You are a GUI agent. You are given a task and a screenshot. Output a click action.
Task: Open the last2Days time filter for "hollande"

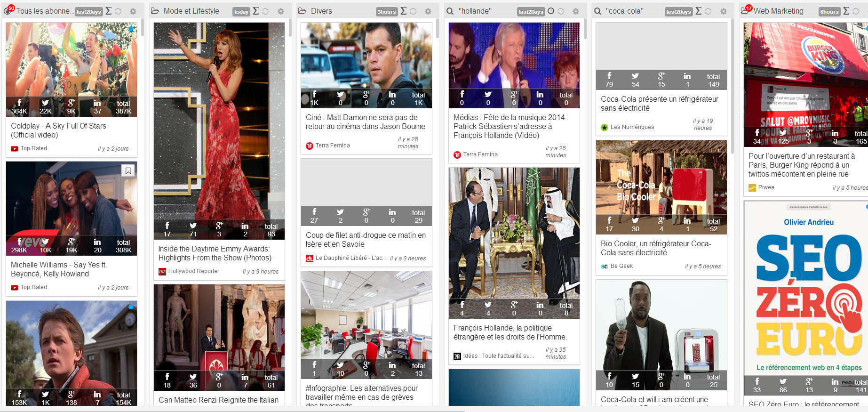[x=531, y=12]
